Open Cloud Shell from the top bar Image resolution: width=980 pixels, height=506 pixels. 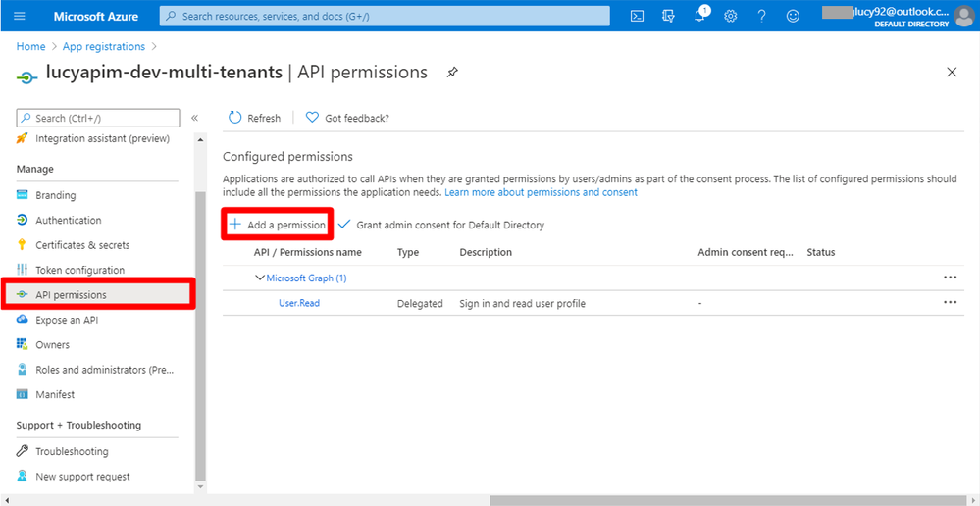[x=637, y=17]
